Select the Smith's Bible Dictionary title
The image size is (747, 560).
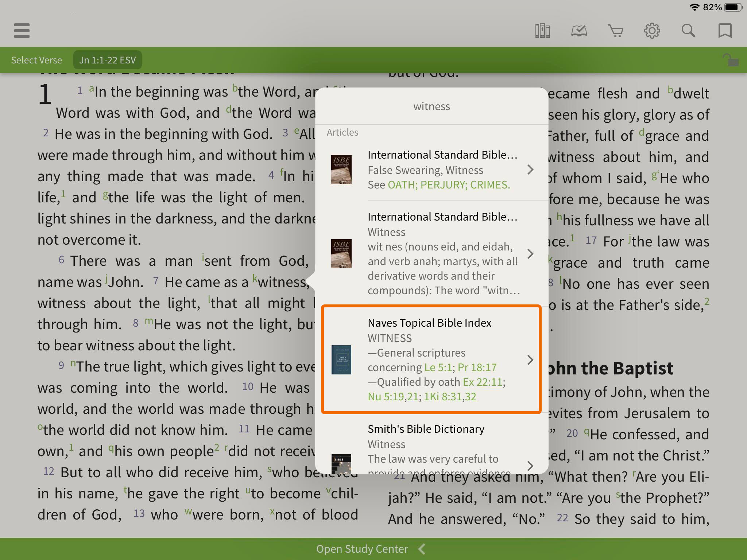426,429
